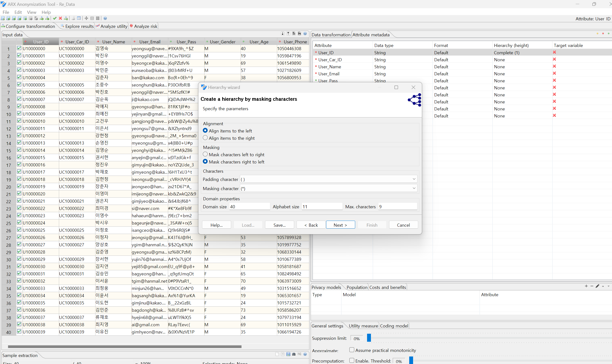Click the green checkmark anonymize icon
Viewport: 612px width, 364px height.
pos(55,18)
